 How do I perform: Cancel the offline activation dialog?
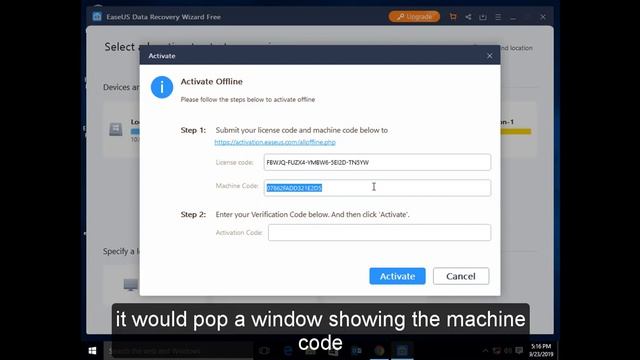point(461,276)
